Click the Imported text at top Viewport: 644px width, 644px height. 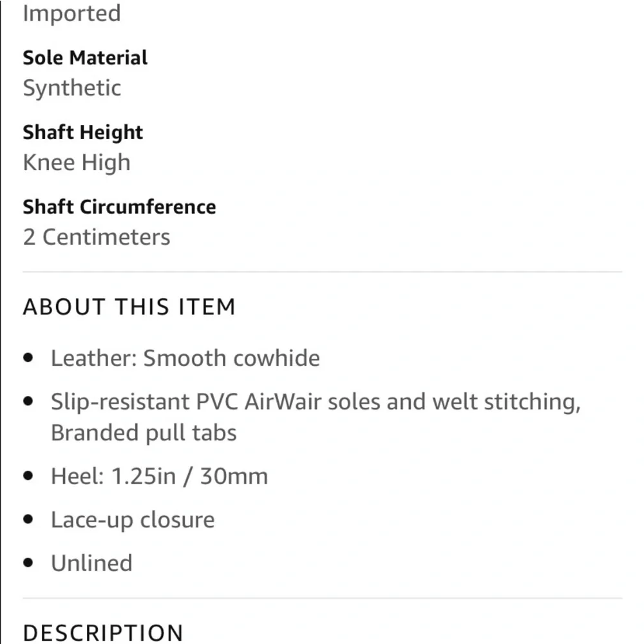point(72,13)
